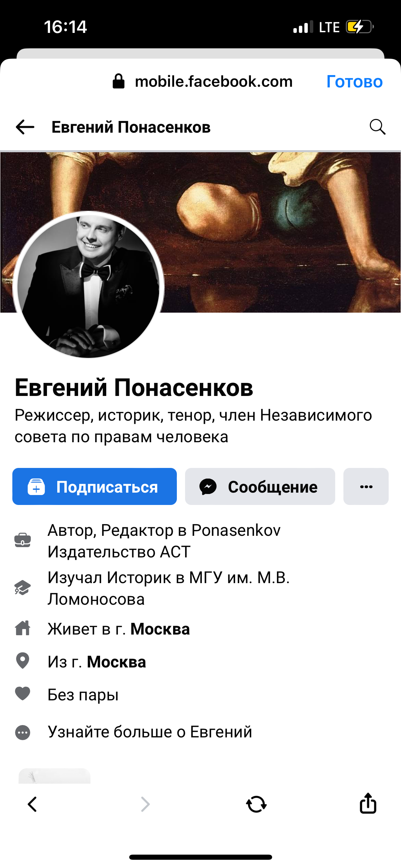Open the three-dots more options button
401x868 pixels.
[366, 486]
